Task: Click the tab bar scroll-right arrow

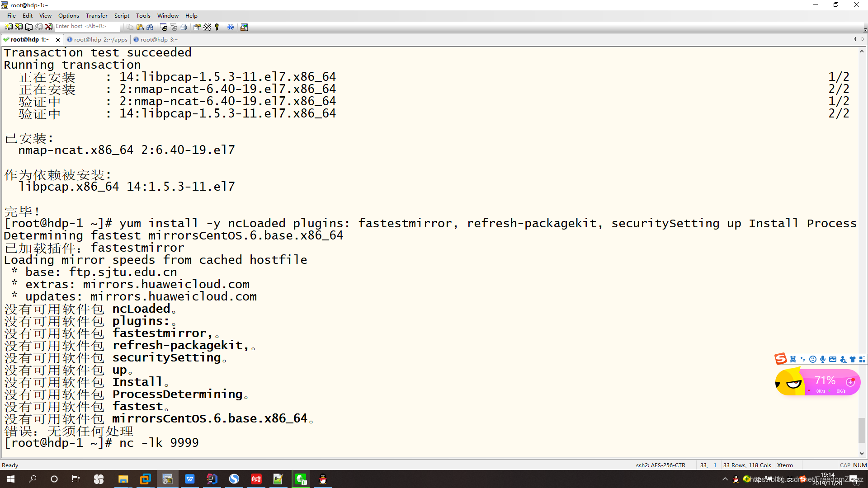Action: pyautogui.click(x=863, y=39)
